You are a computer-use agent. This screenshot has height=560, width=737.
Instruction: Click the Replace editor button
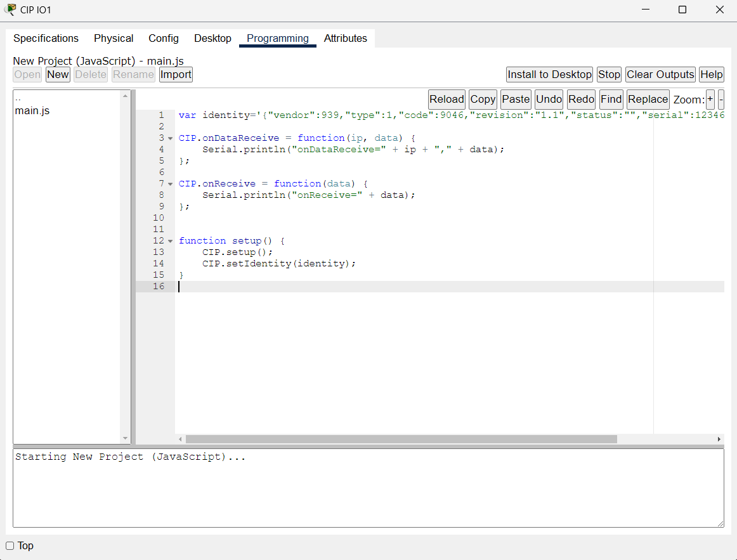(x=648, y=99)
